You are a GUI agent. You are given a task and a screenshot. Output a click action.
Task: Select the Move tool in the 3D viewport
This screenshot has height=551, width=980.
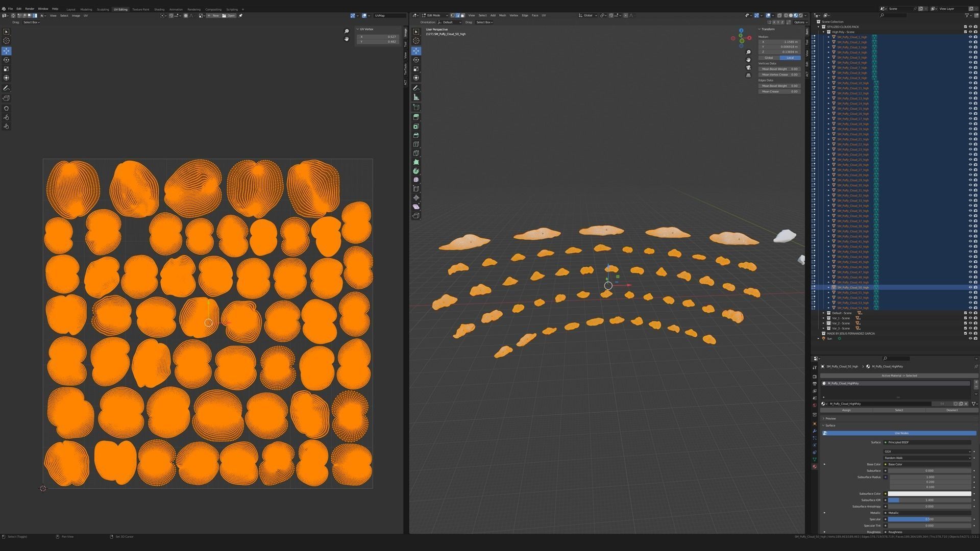[x=416, y=51]
